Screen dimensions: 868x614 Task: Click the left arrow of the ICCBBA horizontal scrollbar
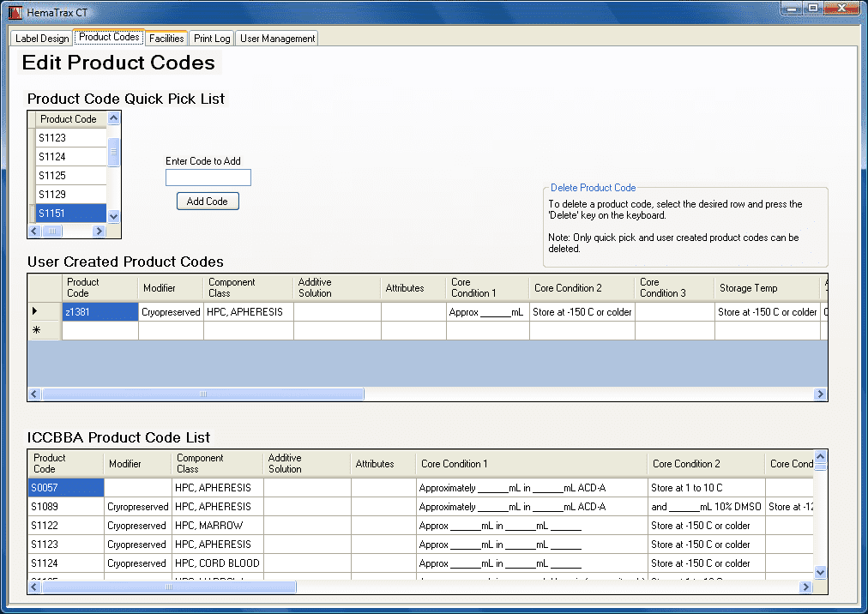tap(33, 587)
